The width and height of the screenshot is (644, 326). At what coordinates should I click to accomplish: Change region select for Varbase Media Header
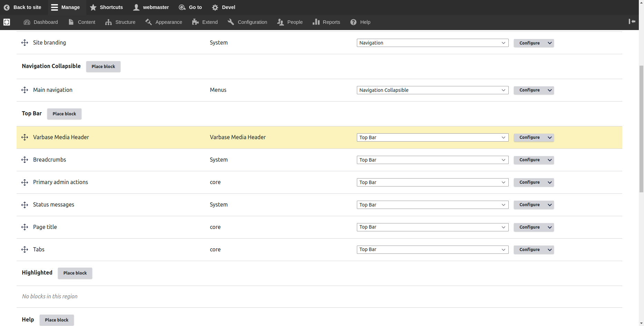(x=432, y=137)
